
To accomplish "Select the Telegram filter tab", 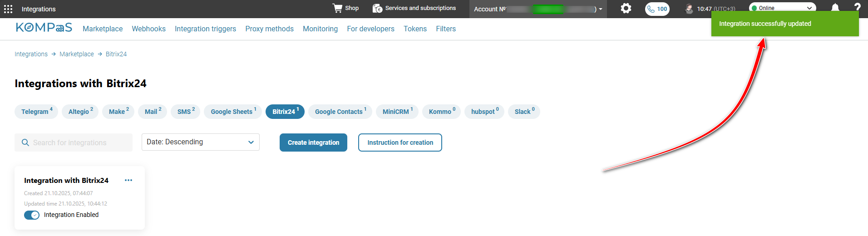I will click(36, 112).
